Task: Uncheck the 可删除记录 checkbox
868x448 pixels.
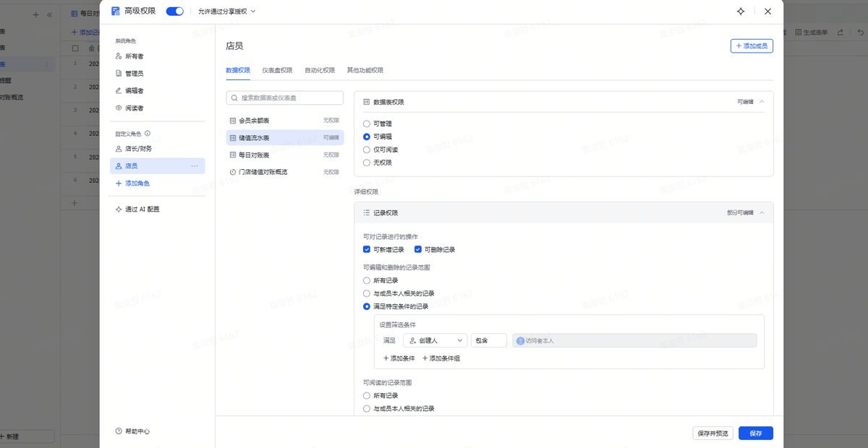Action: coord(418,249)
